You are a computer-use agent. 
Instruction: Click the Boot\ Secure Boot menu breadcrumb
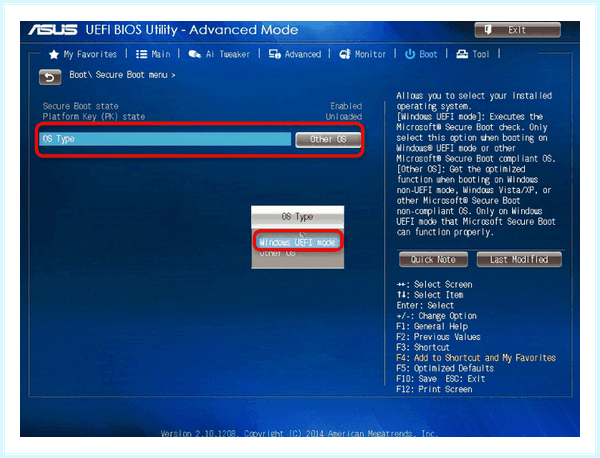122,75
